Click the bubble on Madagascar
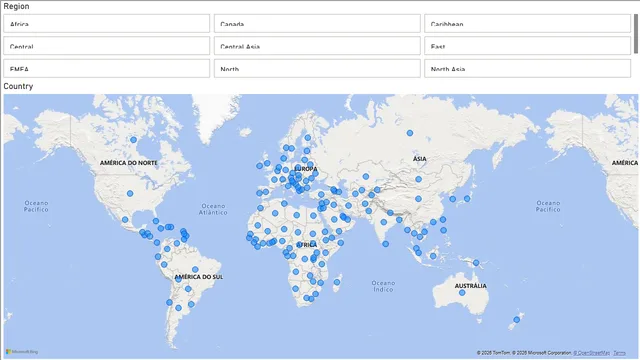Screen dimensions: 640x360 [x=337, y=282]
